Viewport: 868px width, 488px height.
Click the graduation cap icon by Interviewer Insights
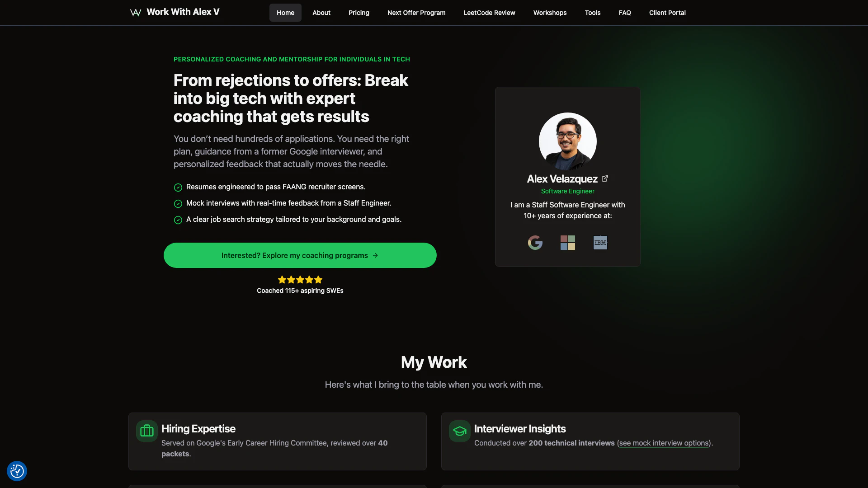point(460,431)
